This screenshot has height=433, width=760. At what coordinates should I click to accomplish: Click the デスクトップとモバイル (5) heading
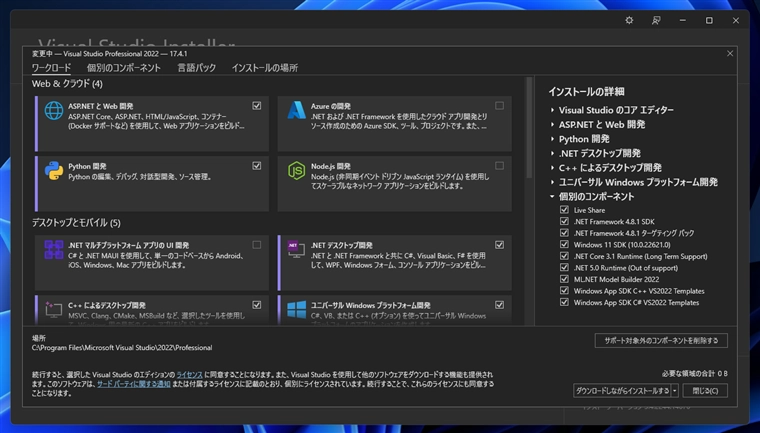click(76, 223)
